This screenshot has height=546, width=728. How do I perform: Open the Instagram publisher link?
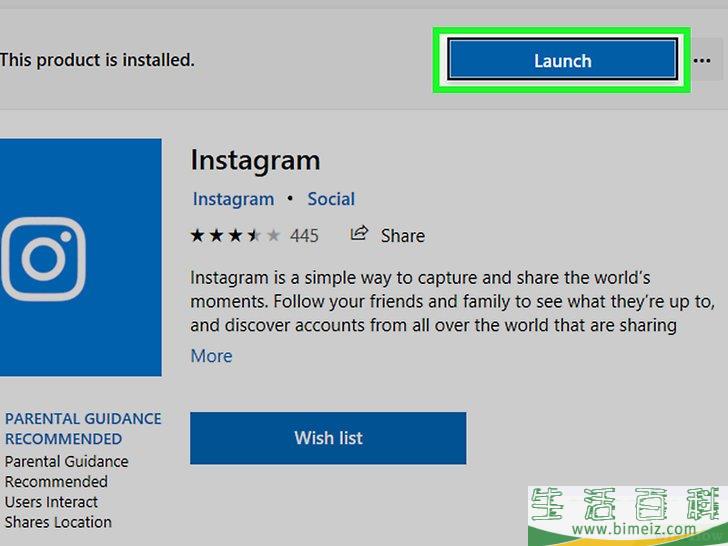(x=233, y=199)
